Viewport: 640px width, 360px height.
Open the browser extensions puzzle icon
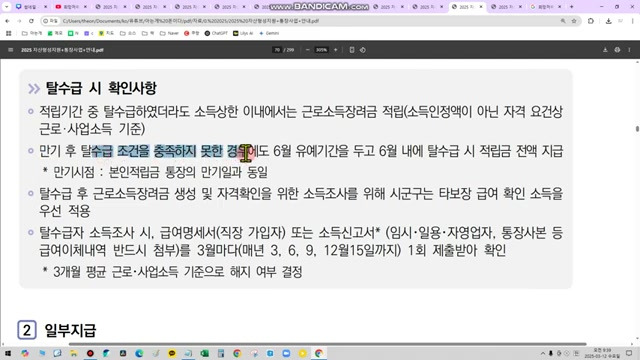point(591,21)
